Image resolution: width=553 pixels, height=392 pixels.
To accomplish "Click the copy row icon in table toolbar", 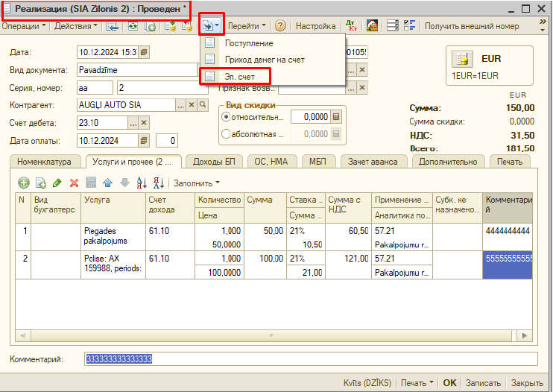I will click(x=41, y=183).
